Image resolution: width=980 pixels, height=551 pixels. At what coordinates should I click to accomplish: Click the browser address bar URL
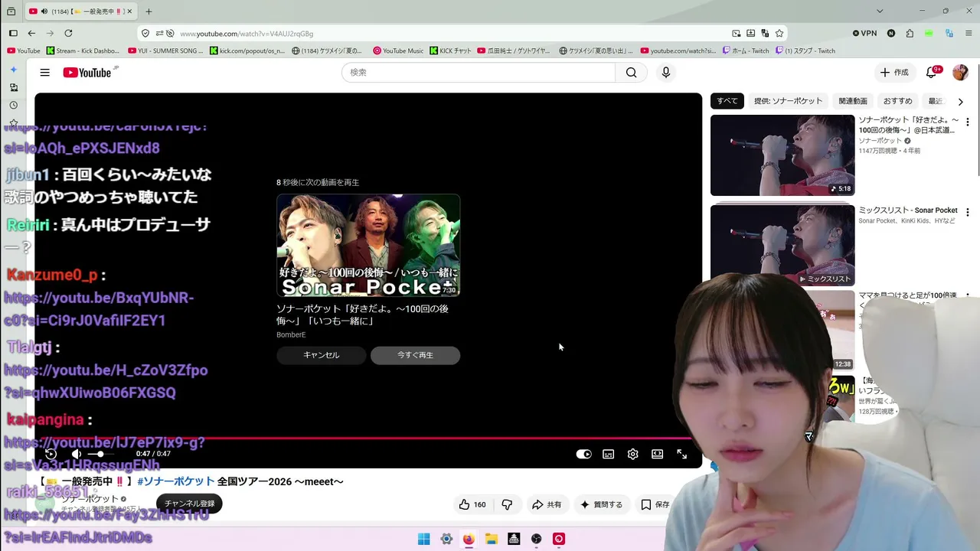(x=247, y=34)
